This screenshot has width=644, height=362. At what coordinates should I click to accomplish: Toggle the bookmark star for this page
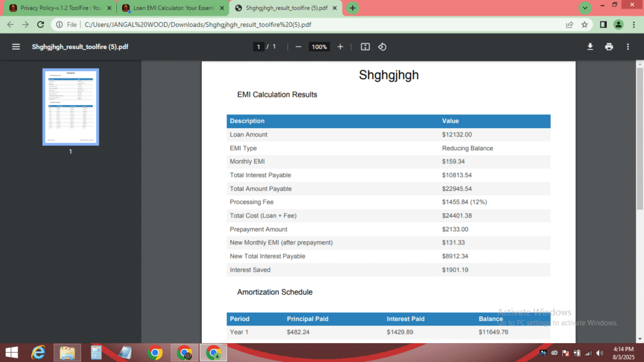pos(585,24)
